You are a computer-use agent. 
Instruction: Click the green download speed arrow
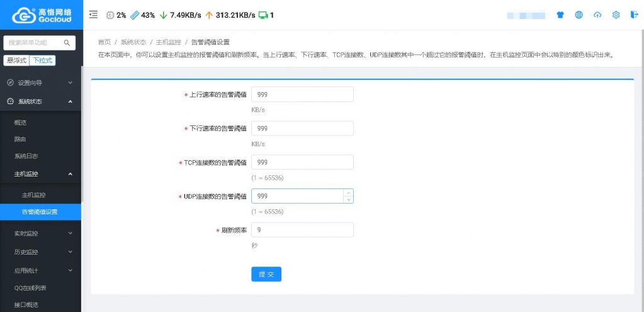164,15
